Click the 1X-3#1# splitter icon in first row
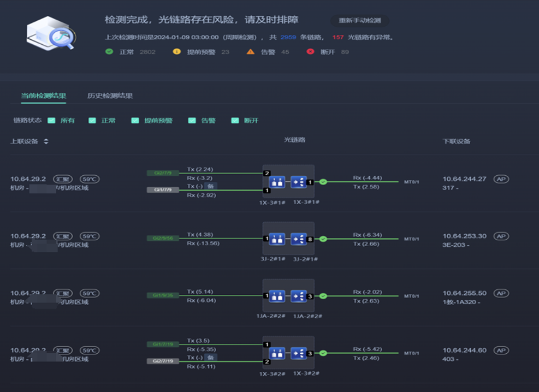Screen dimensions: 539x392 coord(298,182)
